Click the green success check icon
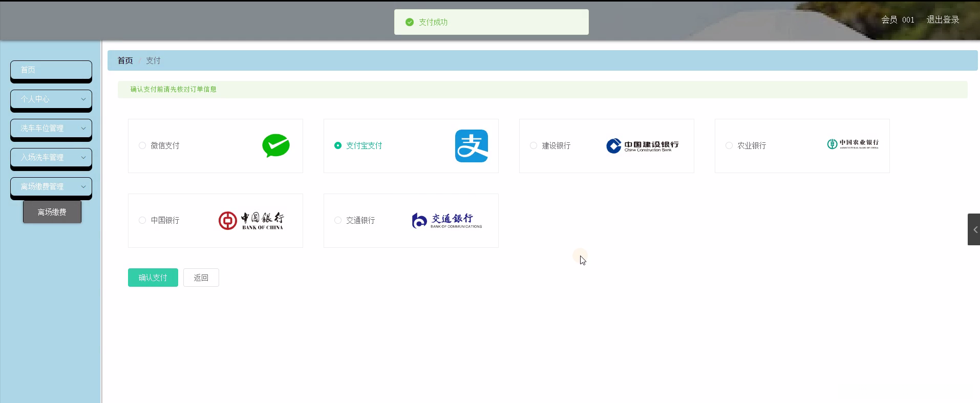The image size is (980, 403). point(410,22)
